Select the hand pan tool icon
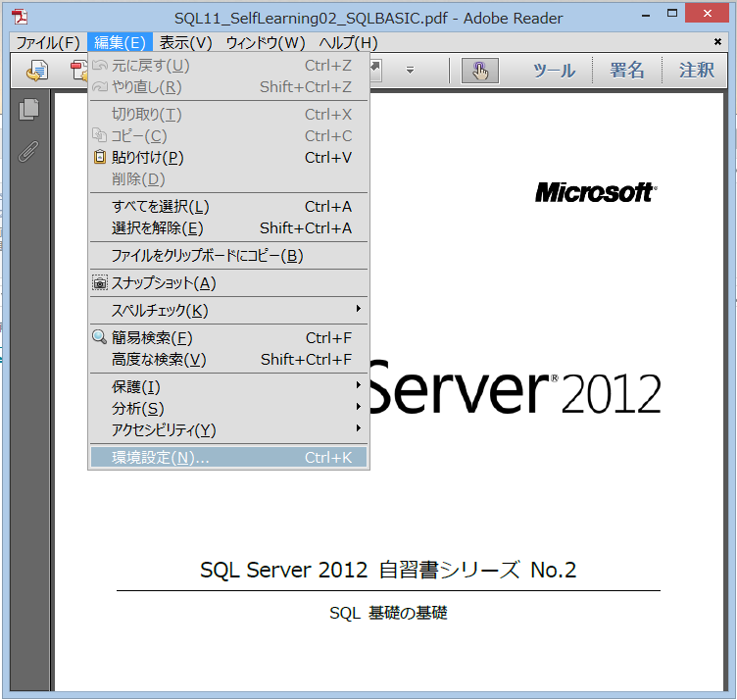Image resolution: width=737 pixels, height=700 pixels. pyautogui.click(x=479, y=70)
